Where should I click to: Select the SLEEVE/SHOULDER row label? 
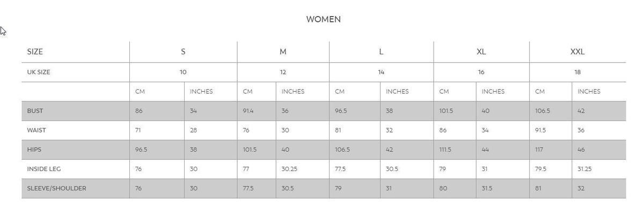coord(56,188)
